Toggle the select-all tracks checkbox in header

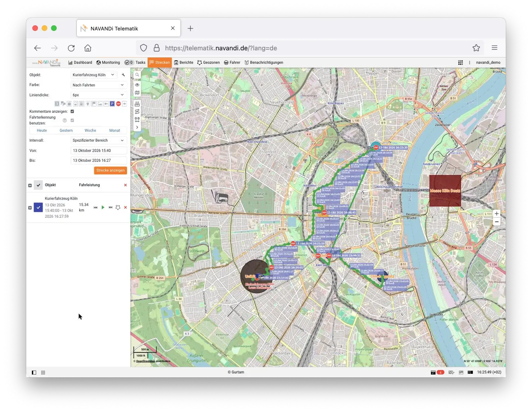pyautogui.click(x=39, y=185)
